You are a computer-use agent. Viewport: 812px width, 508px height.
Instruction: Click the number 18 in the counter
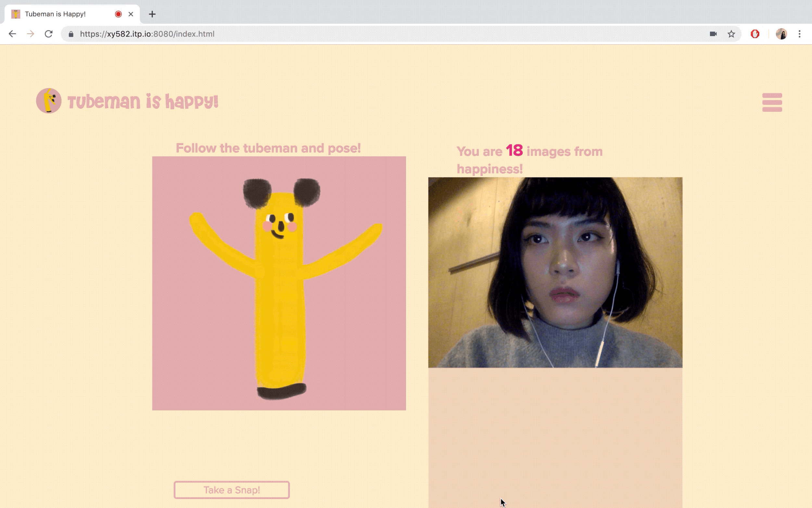pyautogui.click(x=514, y=150)
